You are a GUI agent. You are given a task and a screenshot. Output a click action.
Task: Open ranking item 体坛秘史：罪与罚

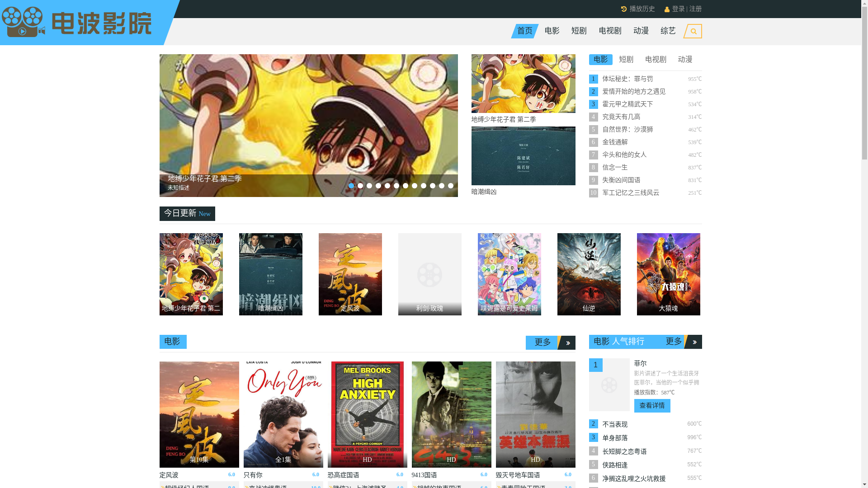pos(627,79)
